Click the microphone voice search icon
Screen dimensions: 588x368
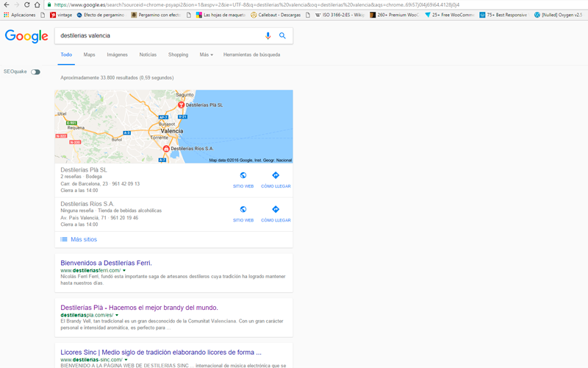[268, 35]
